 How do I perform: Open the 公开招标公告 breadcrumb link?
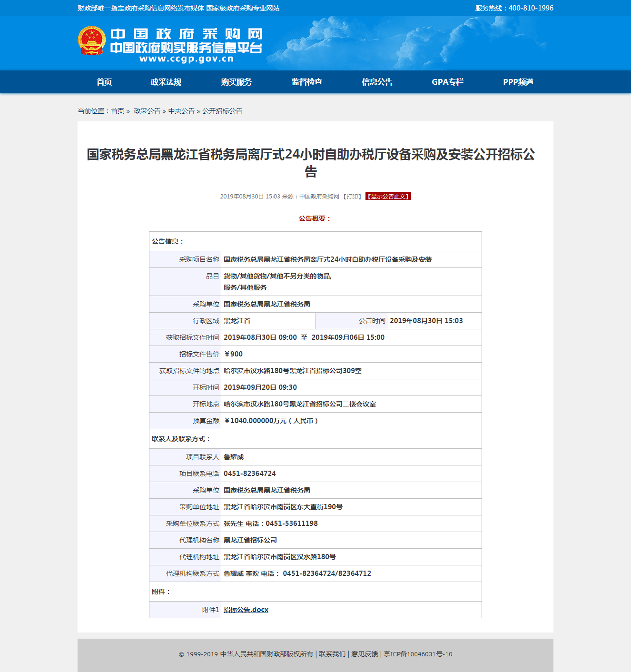point(222,111)
